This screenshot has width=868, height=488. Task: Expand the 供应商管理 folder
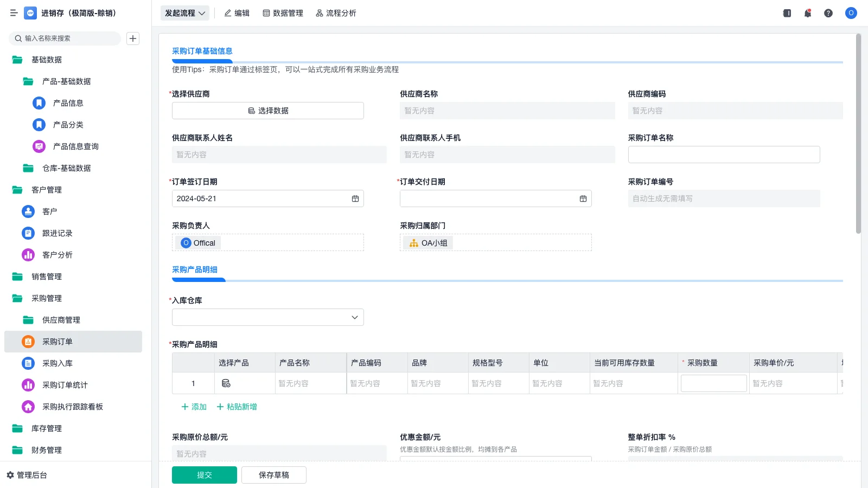[28, 320]
